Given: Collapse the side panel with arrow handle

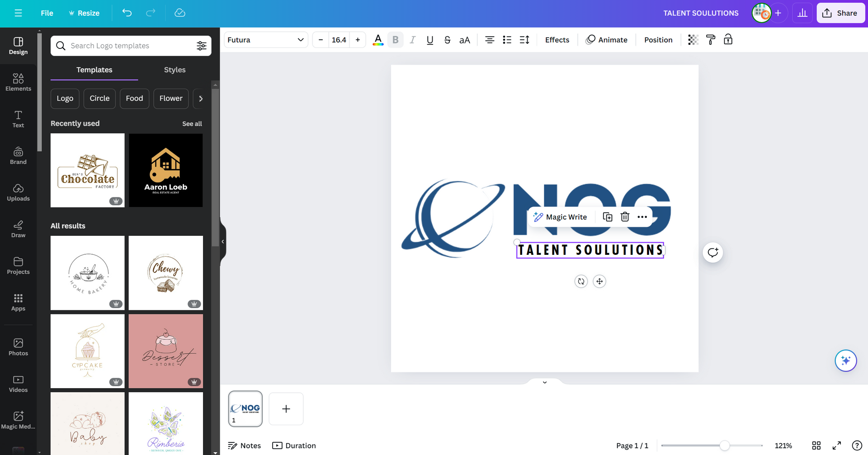Looking at the screenshot, I should click(223, 242).
